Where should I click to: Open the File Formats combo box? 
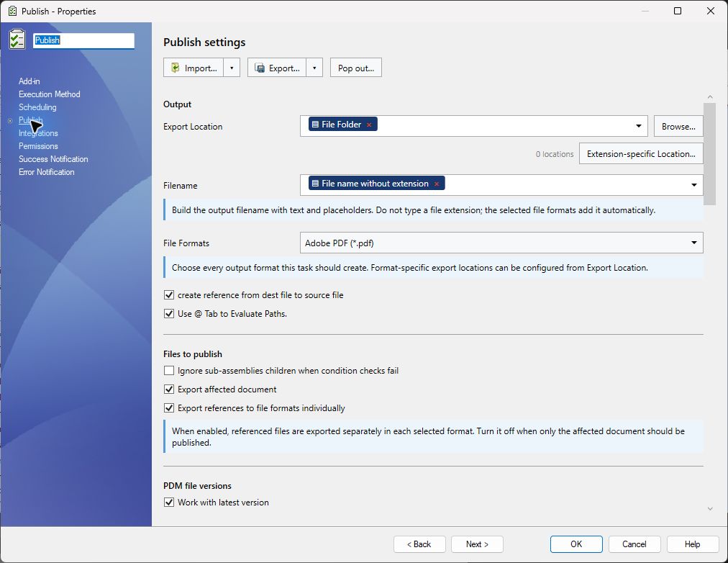click(x=501, y=243)
